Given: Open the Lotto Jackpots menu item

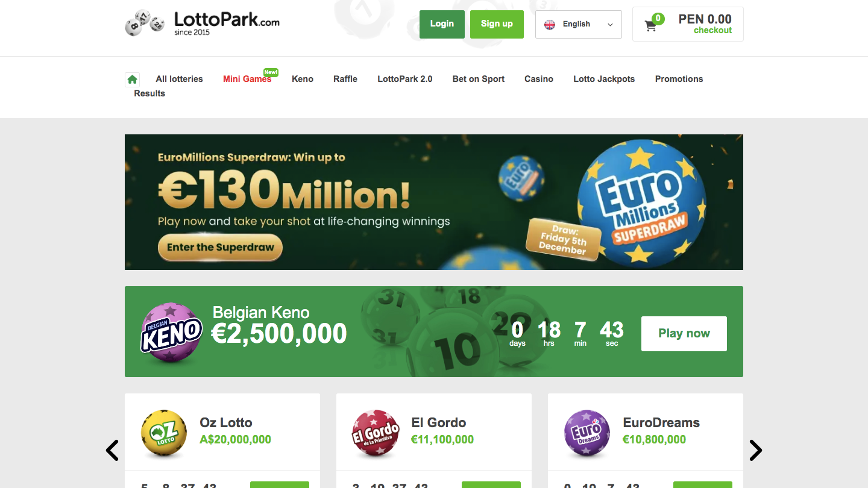Looking at the screenshot, I should (604, 79).
